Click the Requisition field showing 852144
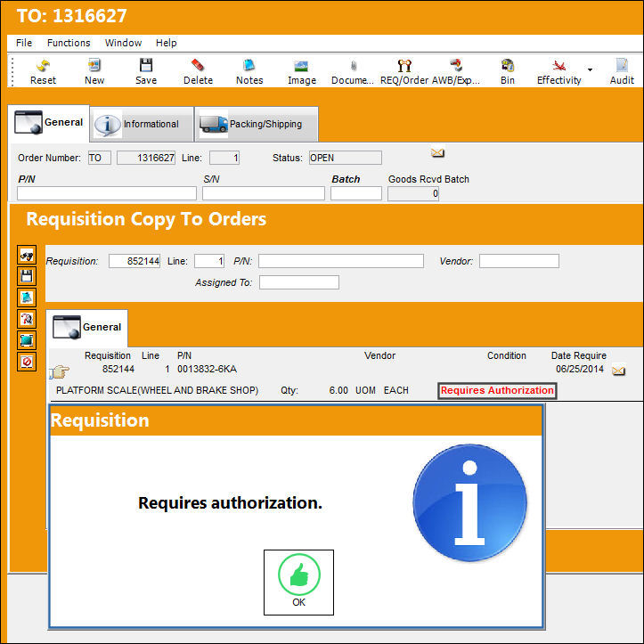This screenshot has width=644, height=644. pos(135,261)
